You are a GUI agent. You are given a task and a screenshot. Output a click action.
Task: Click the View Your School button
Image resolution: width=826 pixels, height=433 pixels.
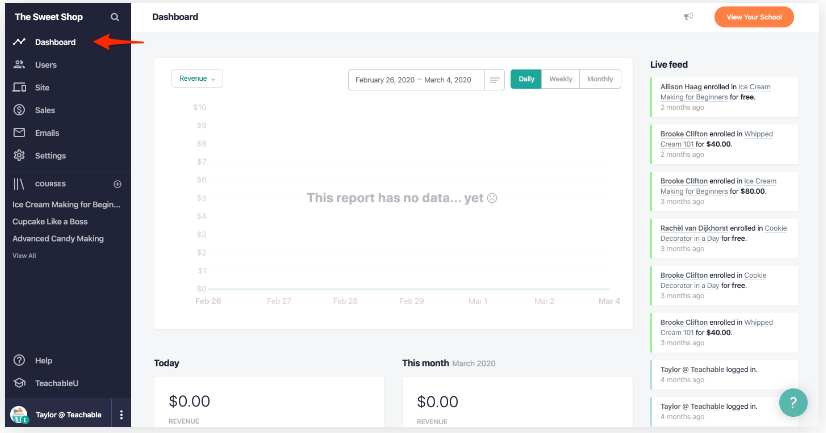(753, 17)
